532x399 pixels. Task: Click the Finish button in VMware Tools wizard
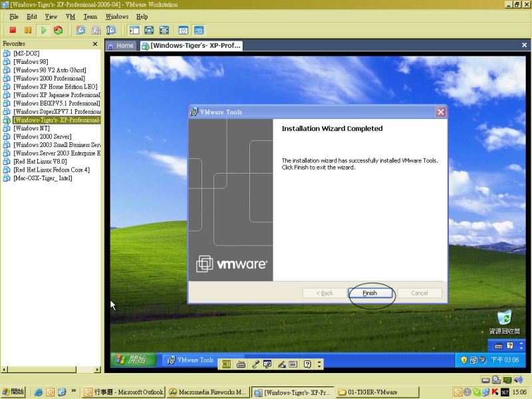point(370,293)
